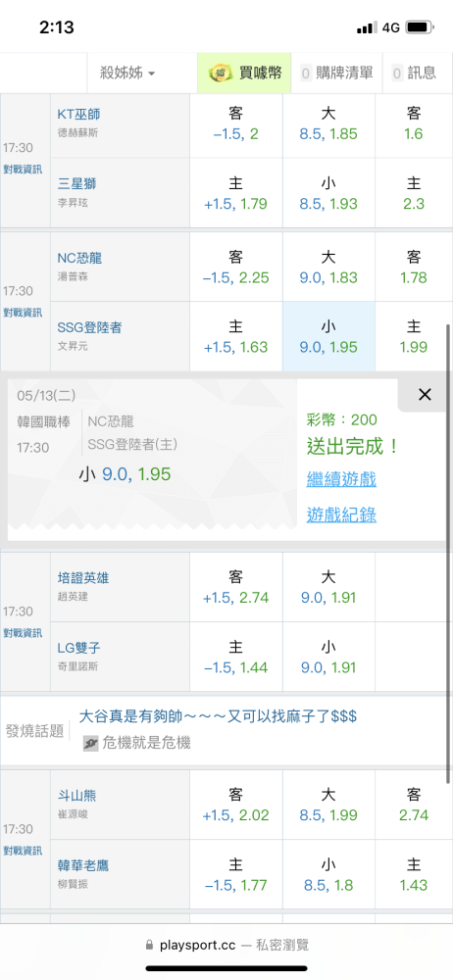Click the 買噱幣 coin icon
453x980 pixels.
(219, 73)
